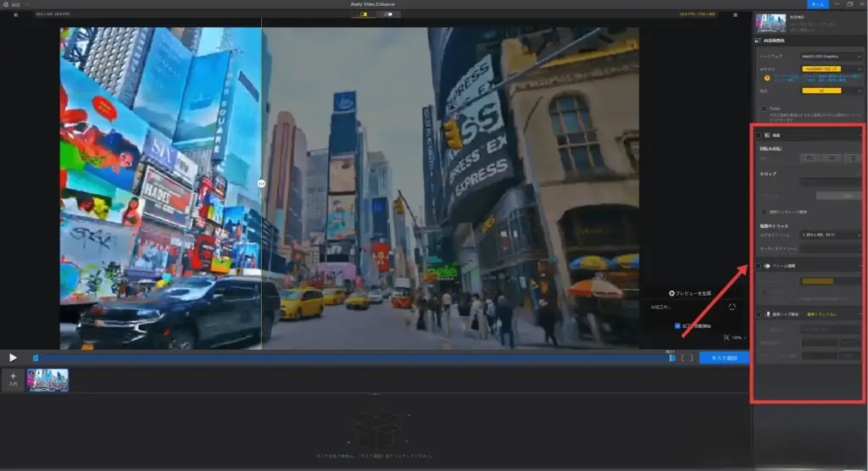Enable the 編集 edit section checkbox
Viewport: 868px width, 471px height.
pyautogui.click(x=759, y=135)
